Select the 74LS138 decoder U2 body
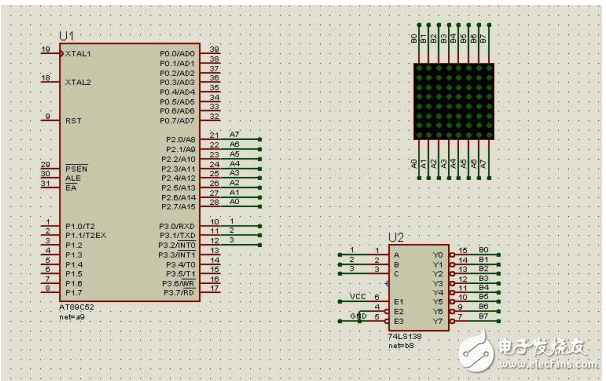This screenshot has height=381, width=606. 419,287
